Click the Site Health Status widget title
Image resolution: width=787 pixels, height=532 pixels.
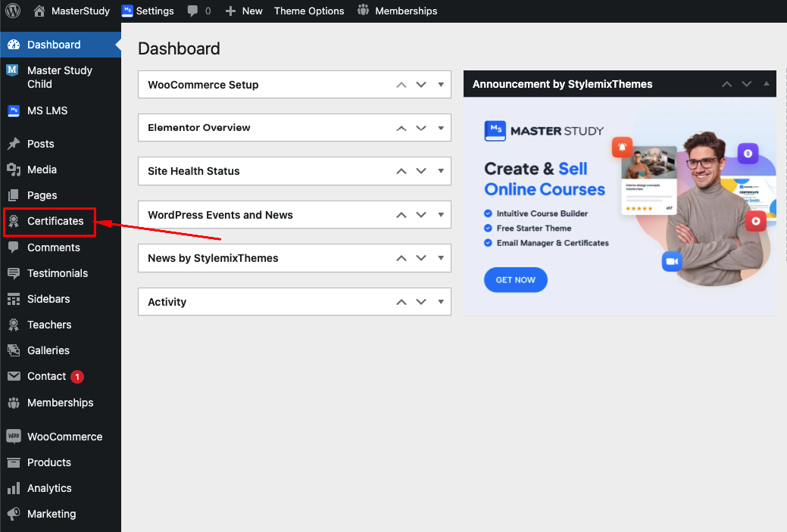[x=193, y=171]
